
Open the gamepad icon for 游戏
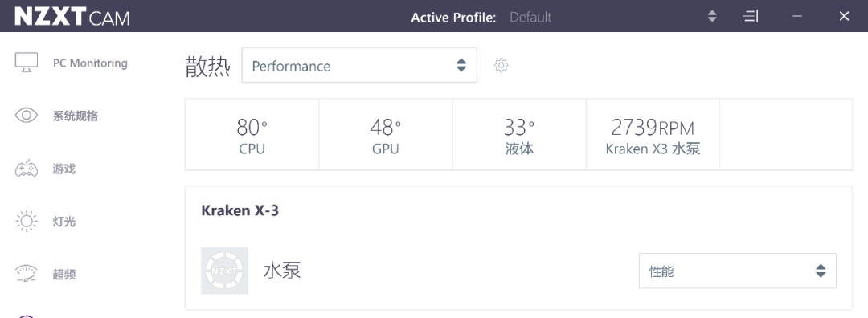(x=26, y=168)
